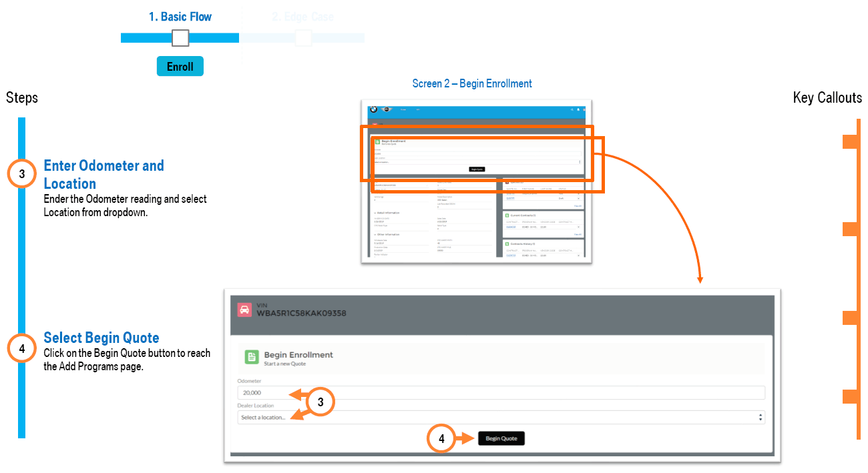
Task: Click the green Begin Enrollment document icon in enlarged view
Action: (252, 358)
